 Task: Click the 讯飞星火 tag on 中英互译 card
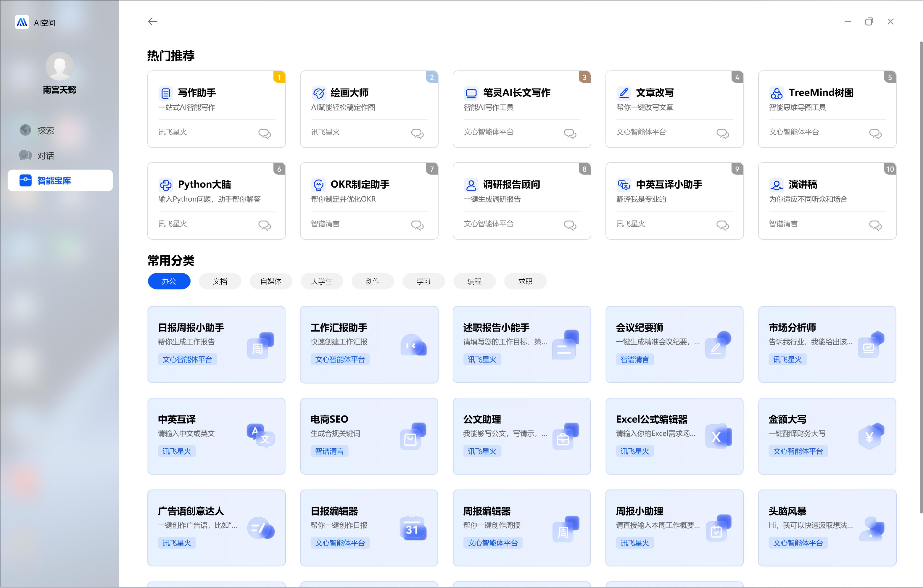pos(177,451)
